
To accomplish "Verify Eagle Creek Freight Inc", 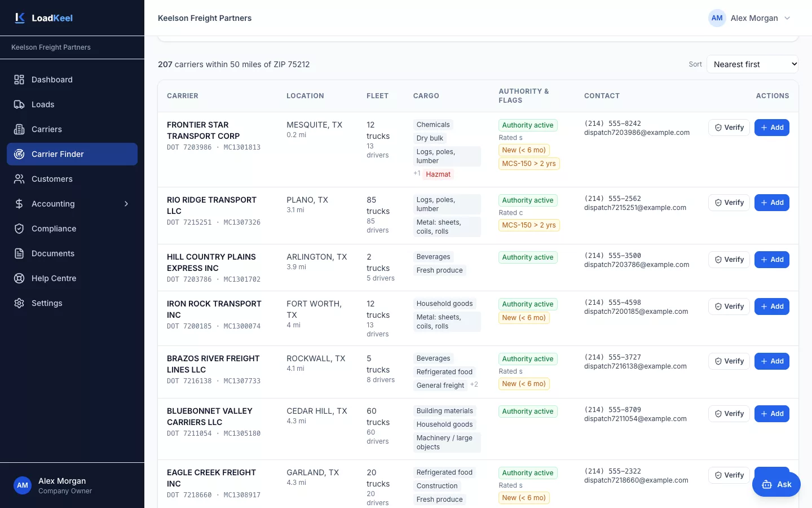I will tap(729, 475).
